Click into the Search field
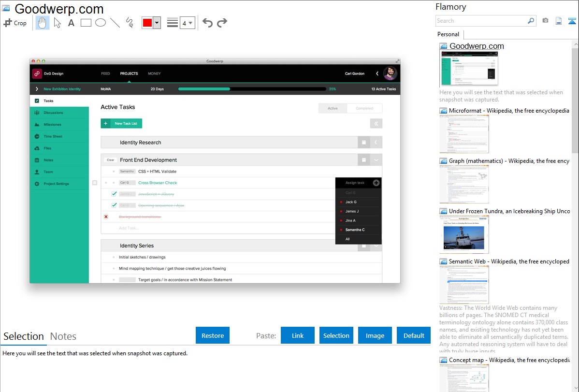Image resolution: width=579 pixels, height=392 pixels. (481, 21)
